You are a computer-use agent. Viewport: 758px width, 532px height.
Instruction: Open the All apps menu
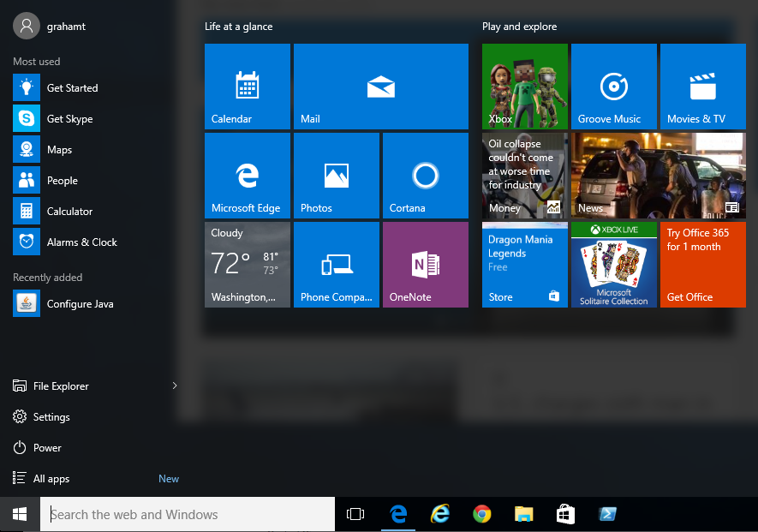[x=51, y=478]
